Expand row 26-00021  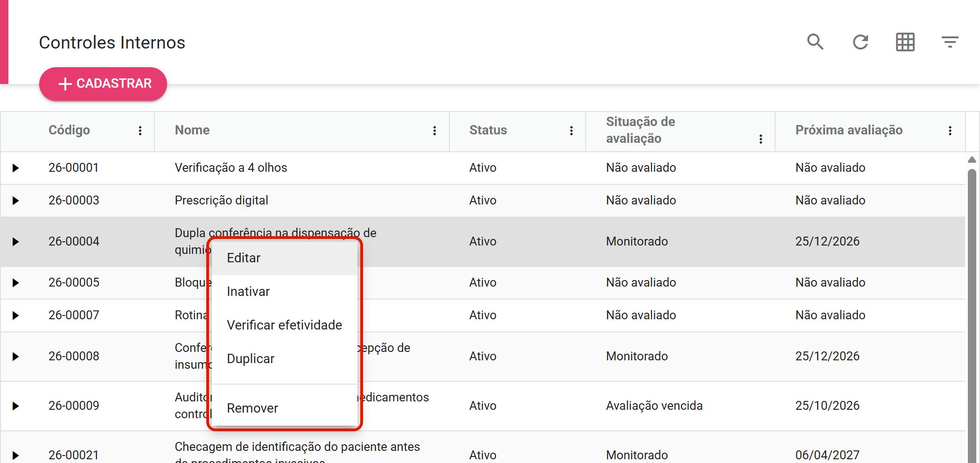pos(16,456)
